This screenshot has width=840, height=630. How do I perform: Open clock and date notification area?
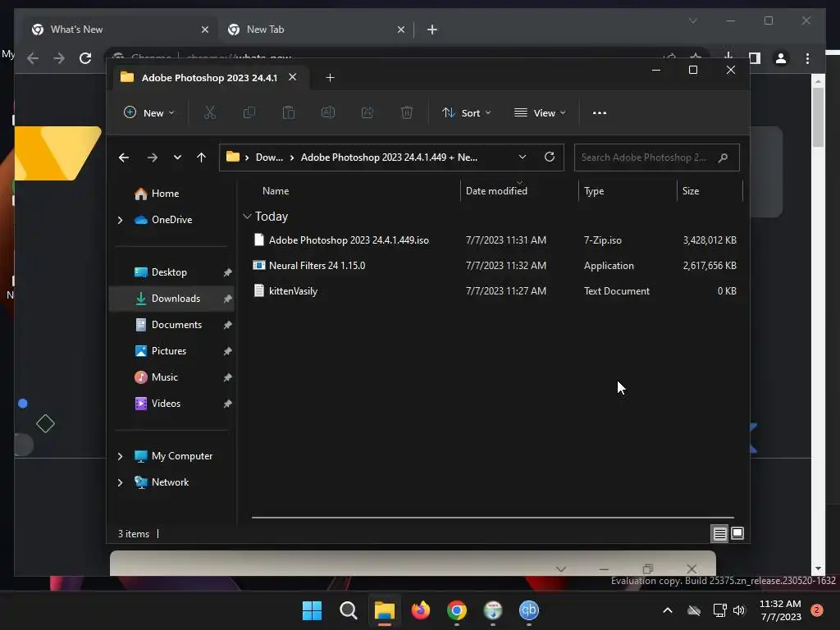coord(780,610)
